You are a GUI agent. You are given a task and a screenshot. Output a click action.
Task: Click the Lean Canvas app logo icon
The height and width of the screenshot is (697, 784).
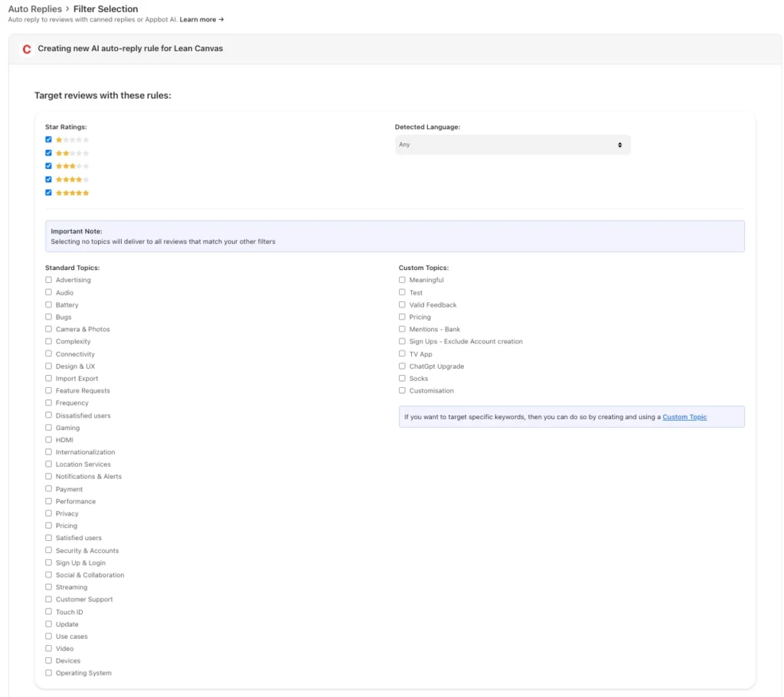27,49
